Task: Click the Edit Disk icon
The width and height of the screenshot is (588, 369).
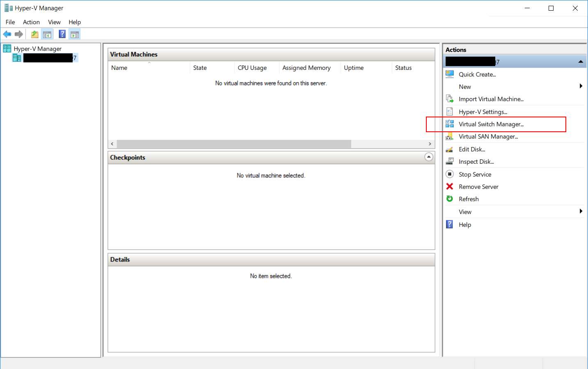Action: pos(450,149)
